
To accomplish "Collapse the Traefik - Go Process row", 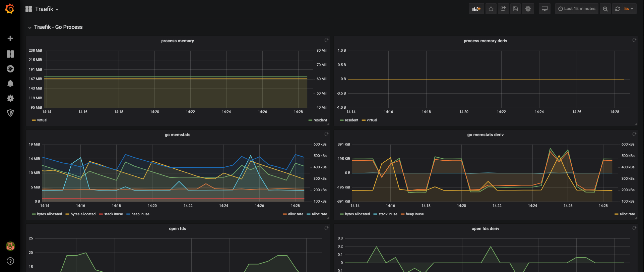I will [x=56, y=27].
